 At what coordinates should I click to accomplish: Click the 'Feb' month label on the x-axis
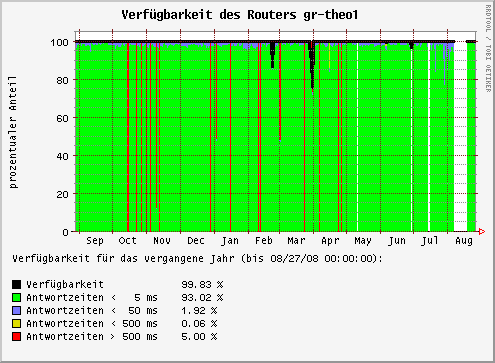tap(264, 241)
